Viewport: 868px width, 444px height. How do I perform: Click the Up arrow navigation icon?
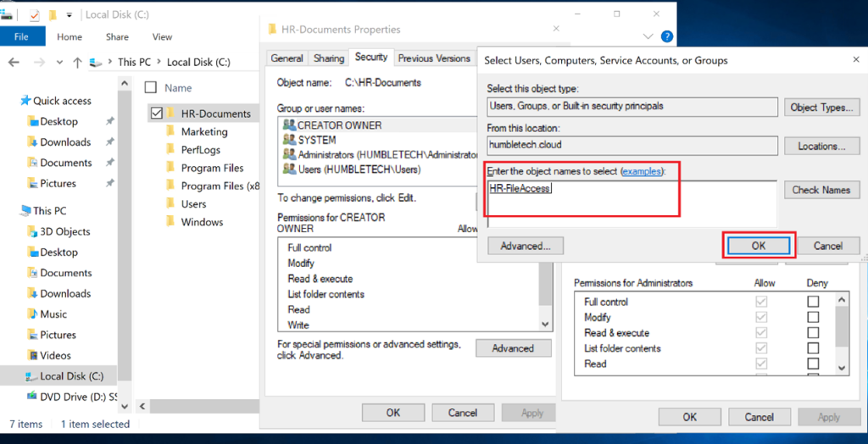pyautogui.click(x=77, y=62)
